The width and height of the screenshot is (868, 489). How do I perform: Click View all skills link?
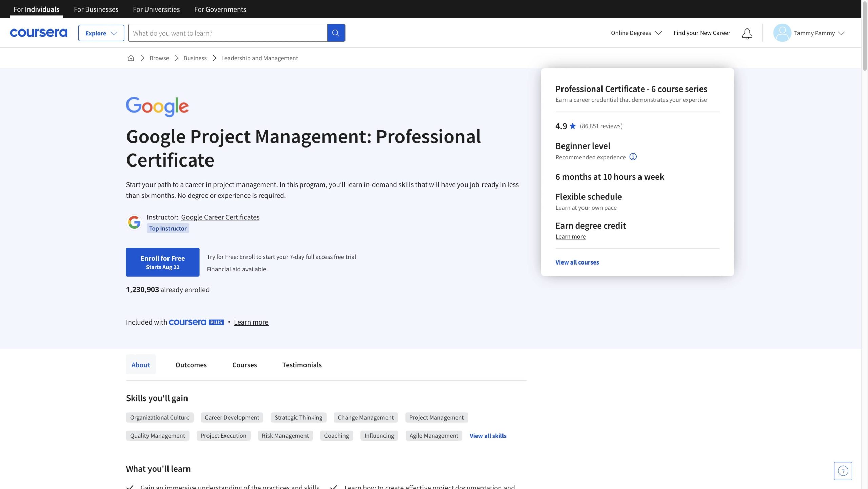point(488,436)
